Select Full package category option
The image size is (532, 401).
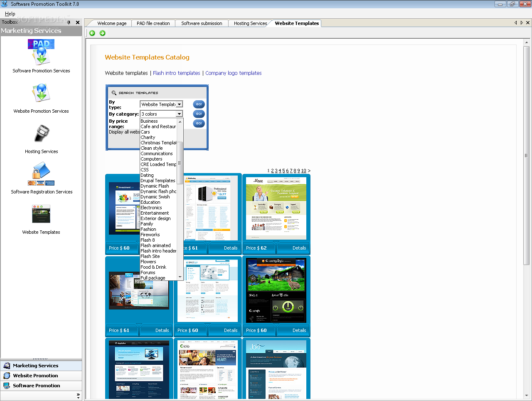[159, 278]
